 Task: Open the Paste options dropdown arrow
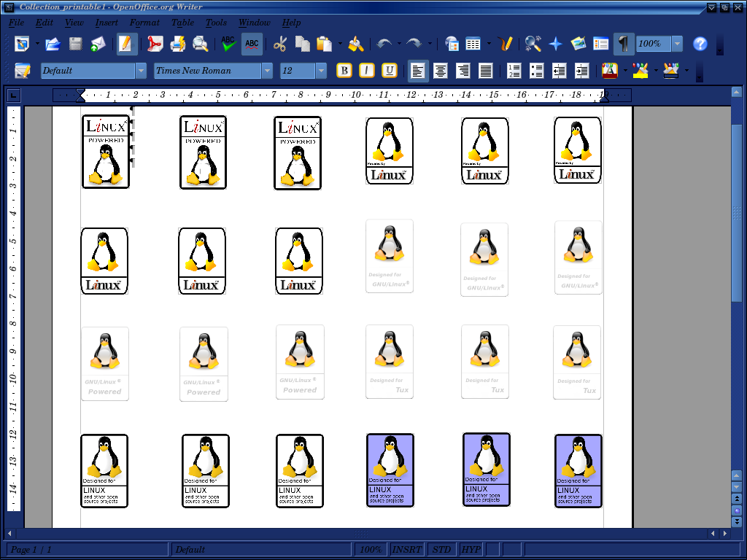tap(340, 44)
